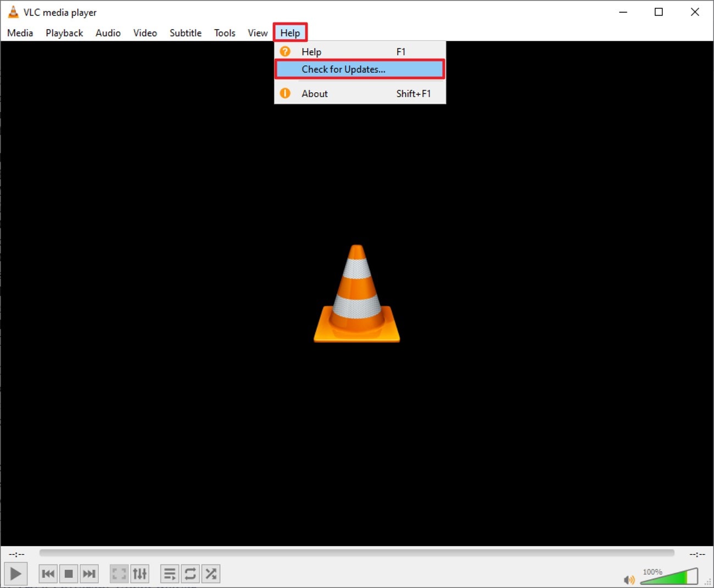Toggle random shuffle playback
The height and width of the screenshot is (588, 714).
(211, 574)
